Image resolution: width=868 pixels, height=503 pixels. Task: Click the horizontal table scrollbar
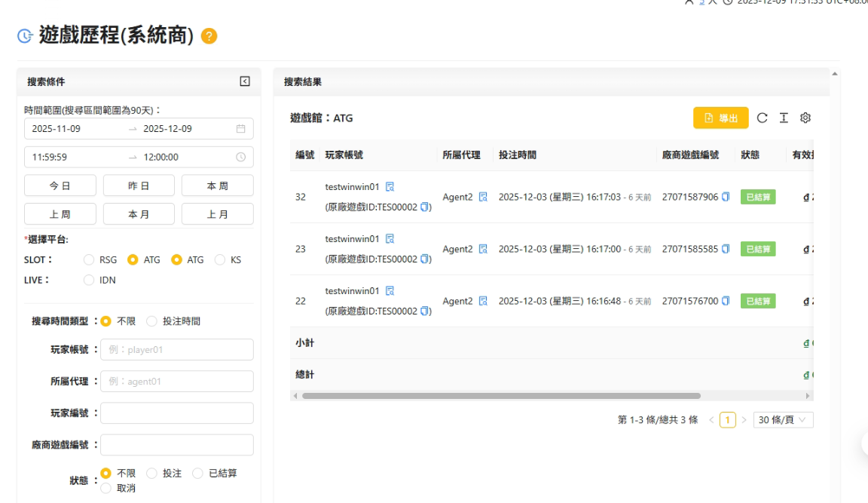[x=501, y=396]
